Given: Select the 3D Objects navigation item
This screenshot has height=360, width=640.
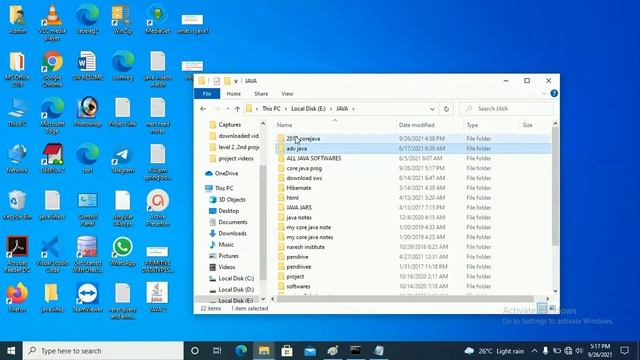Looking at the screenshot, I should tap(231, 200).
